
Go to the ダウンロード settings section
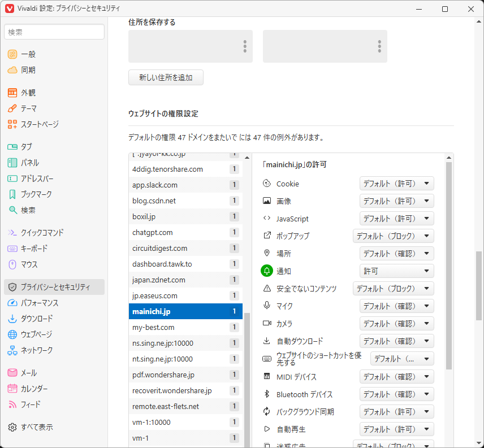pos(54,319)
